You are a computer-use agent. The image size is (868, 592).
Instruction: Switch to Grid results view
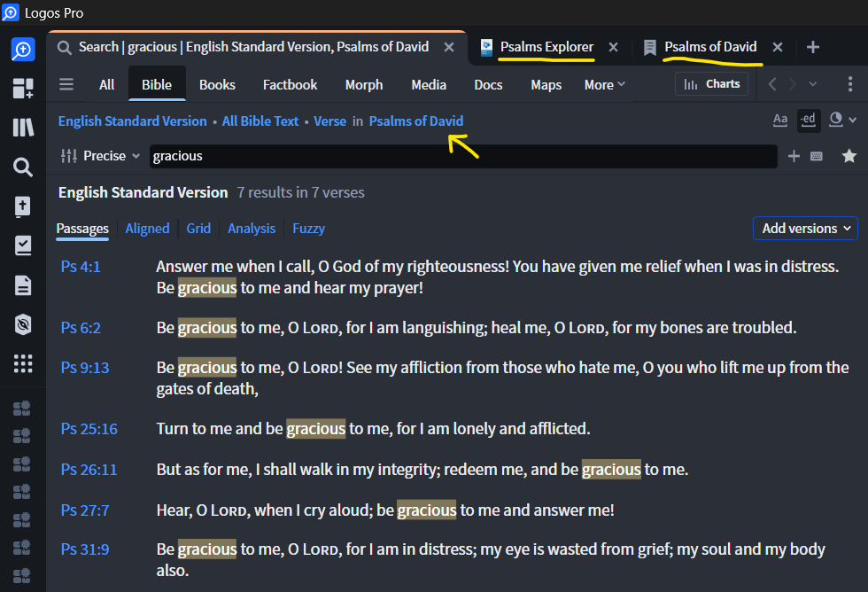[x=198, y=229]
